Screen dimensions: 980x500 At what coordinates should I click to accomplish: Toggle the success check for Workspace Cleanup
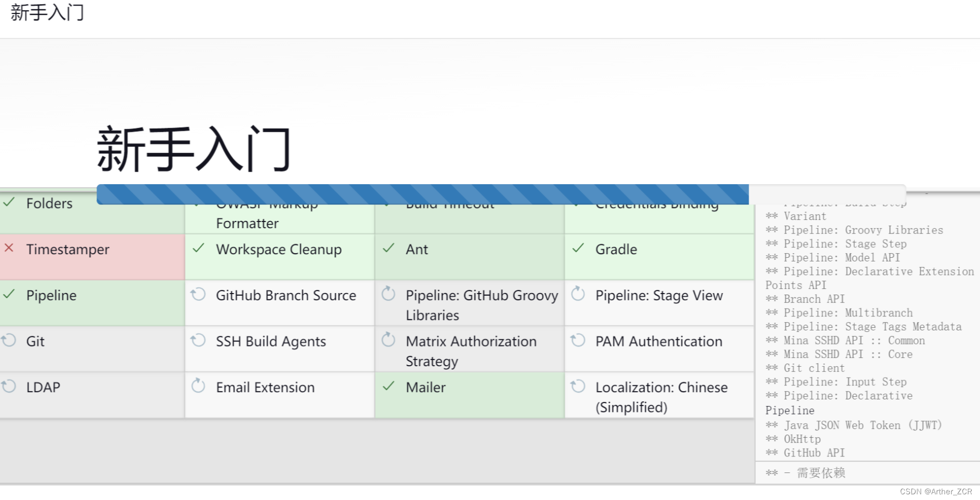click(198, 248)
